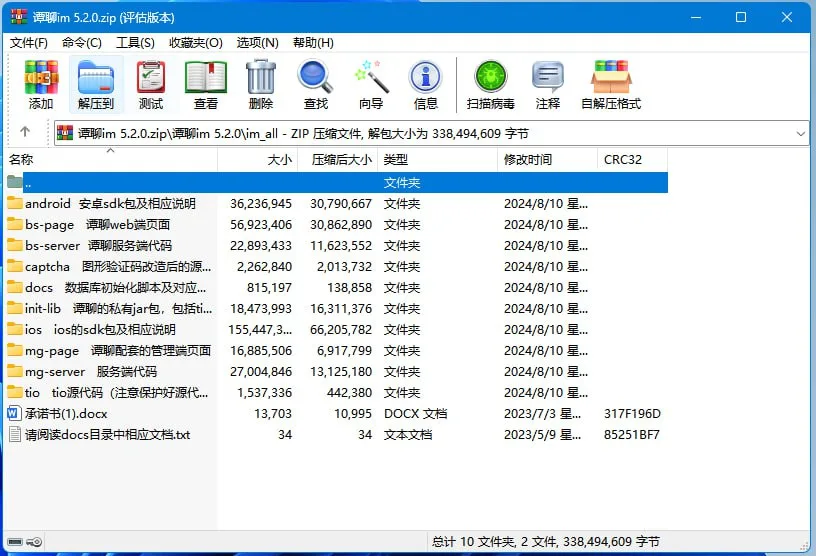
Task: Click the DOCX 文档 type cell
Action: point(415,413)
